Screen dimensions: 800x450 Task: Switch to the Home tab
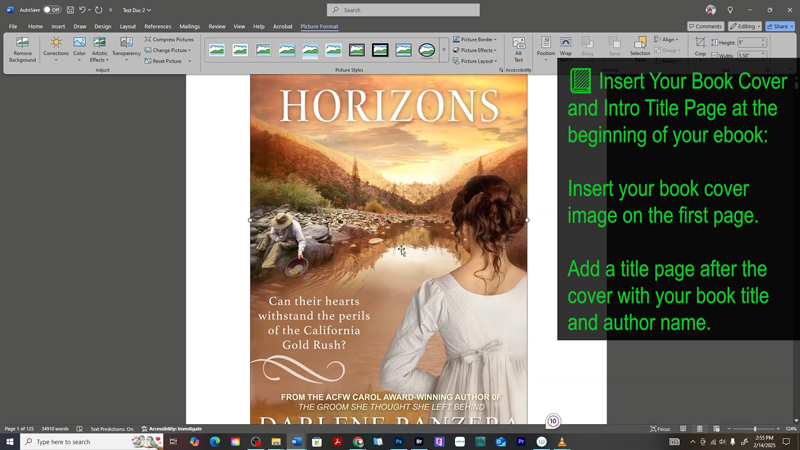tap(35, 27)
